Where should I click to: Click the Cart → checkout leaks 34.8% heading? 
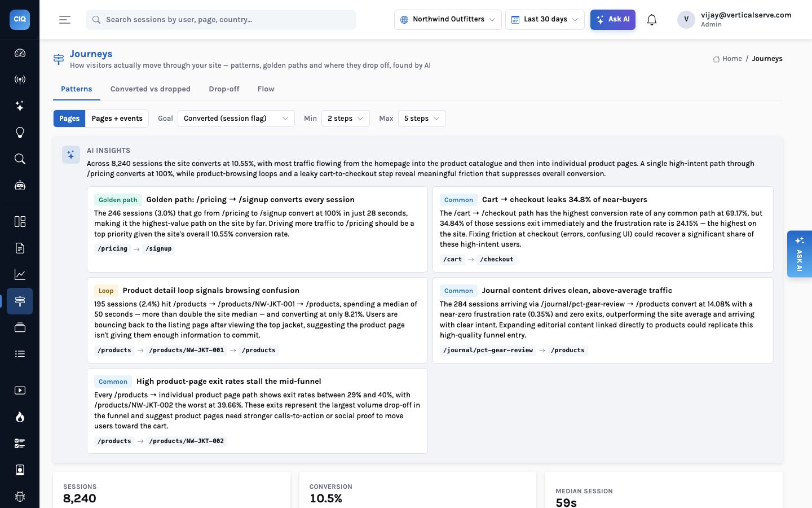click(x=564, y=200)
